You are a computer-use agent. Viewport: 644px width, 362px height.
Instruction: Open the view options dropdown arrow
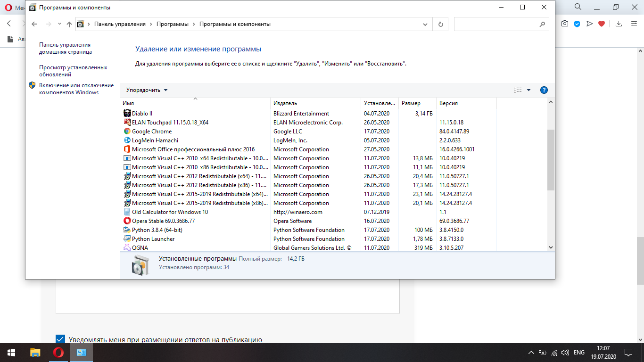pyautogui.click(x=528, y=90)
